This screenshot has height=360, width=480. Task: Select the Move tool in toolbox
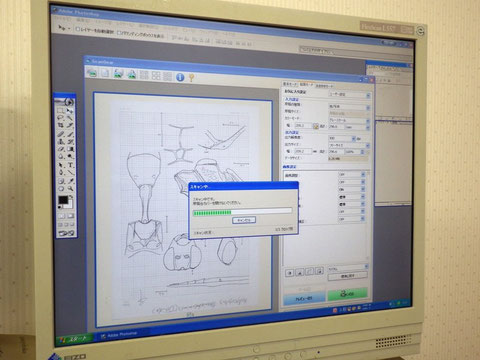70,110
